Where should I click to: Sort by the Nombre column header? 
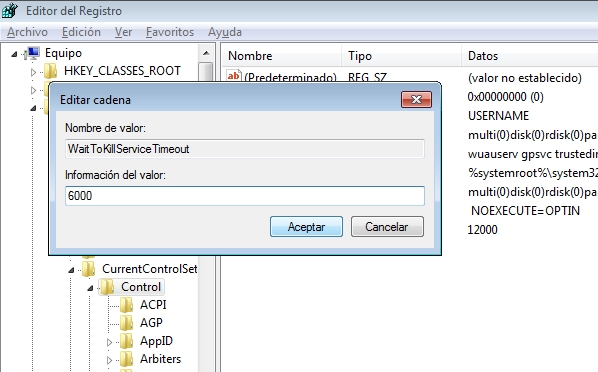point(281,56)
